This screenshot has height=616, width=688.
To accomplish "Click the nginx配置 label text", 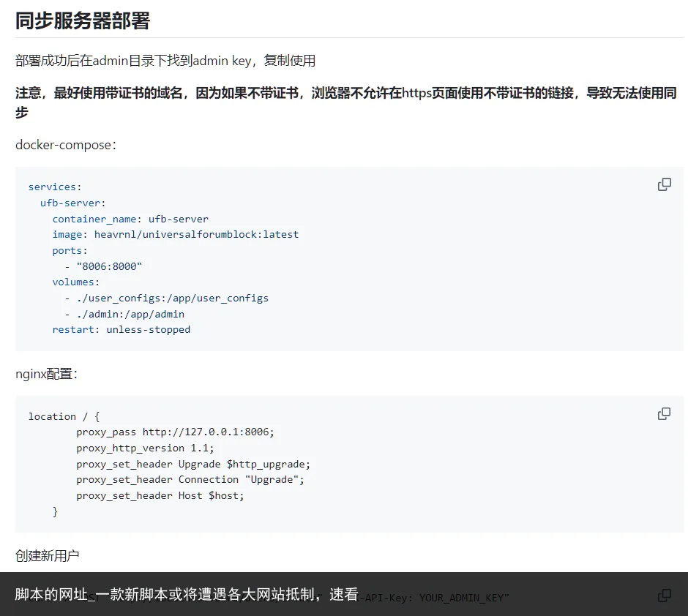I will point(46,374).
